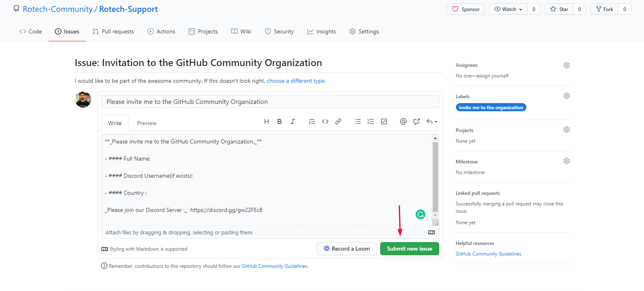
Task: Click the invite me to the organization label
Action: tap(491, 108)
